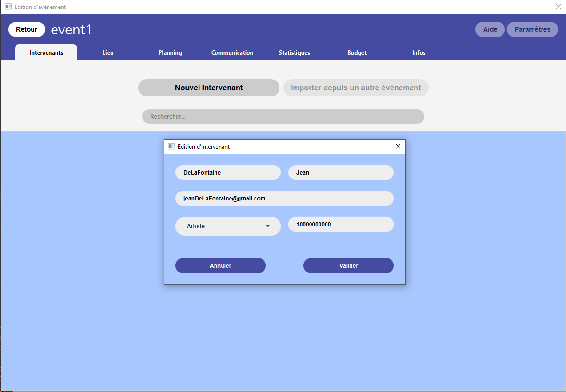Click the Edition d'Intervenant dialog icon

click(171, 146)
